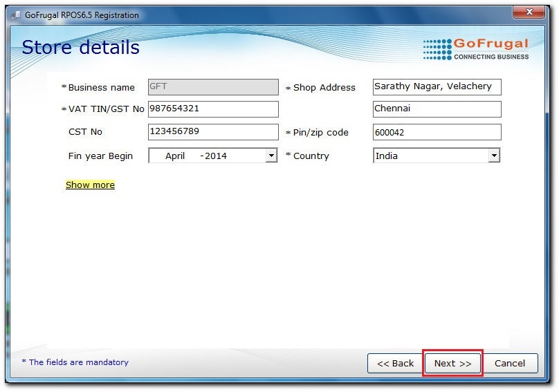Click the Store details heading

click(x=80, y=47)
